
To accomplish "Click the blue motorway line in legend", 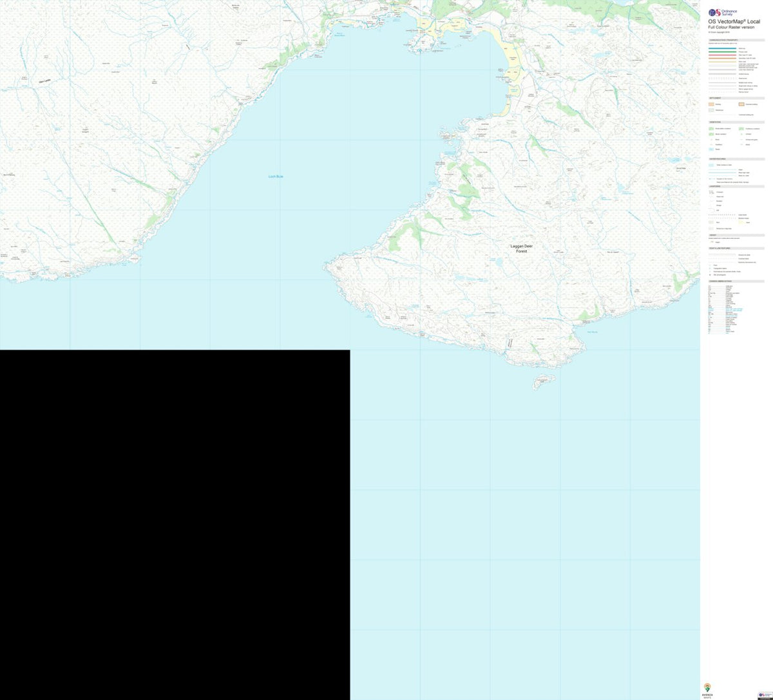I will 723,48.
